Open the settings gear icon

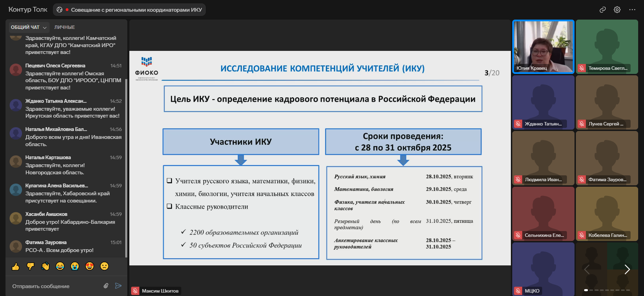(617, 10)
